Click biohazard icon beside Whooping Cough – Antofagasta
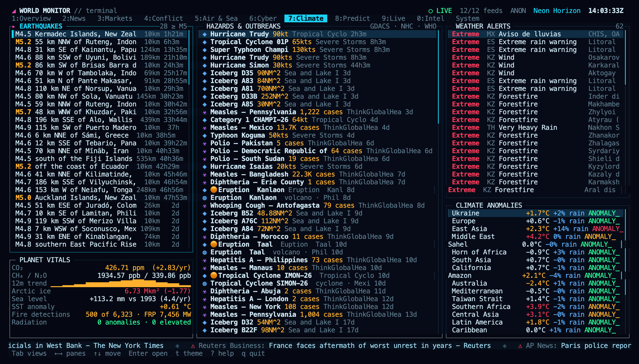This screenshot has height=364, width=639. click(x=205, y=206)
